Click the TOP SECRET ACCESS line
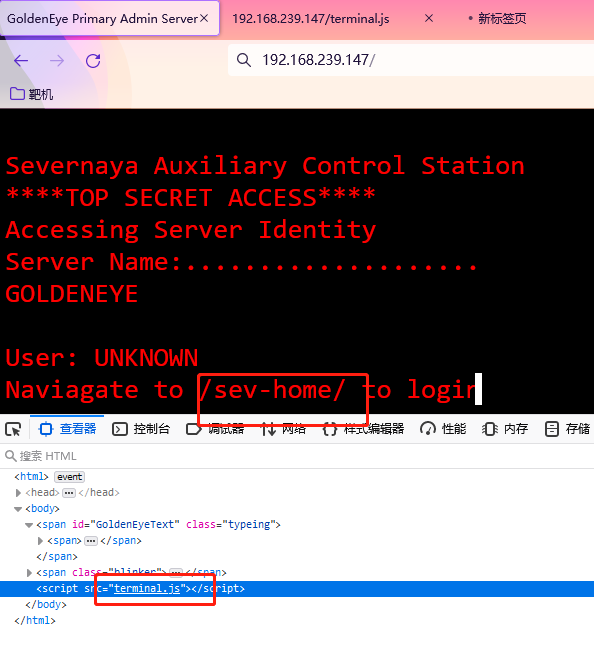Image resolution: width=594 pixels, height=671 pixels. (190, 198)
